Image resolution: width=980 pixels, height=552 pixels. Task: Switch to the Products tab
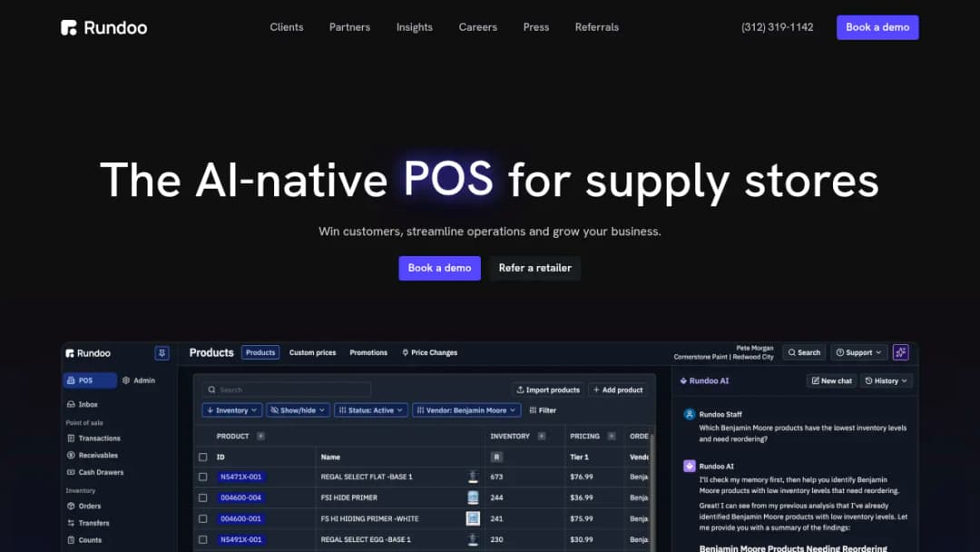(x=260, y=352)
